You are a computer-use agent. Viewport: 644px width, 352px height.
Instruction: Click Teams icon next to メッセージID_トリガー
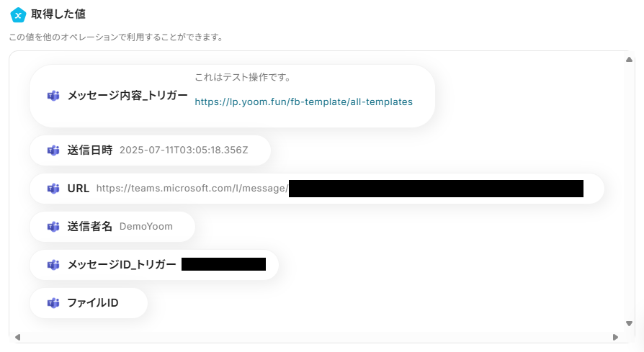[53, 265]
